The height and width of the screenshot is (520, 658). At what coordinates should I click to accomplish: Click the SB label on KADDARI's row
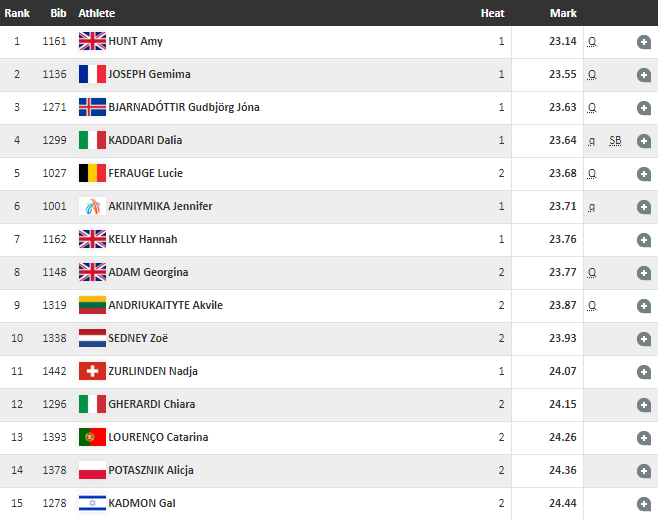(615, 141)
